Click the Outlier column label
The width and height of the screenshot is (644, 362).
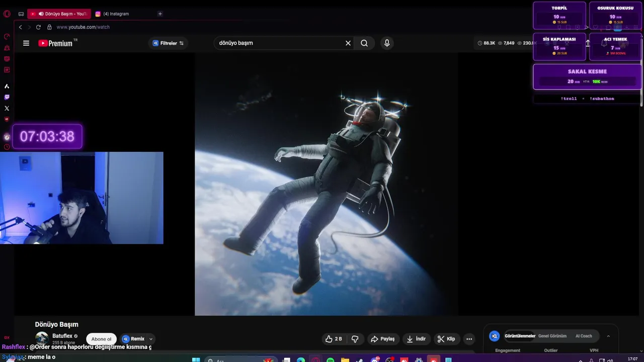click(x=551, y=350)
